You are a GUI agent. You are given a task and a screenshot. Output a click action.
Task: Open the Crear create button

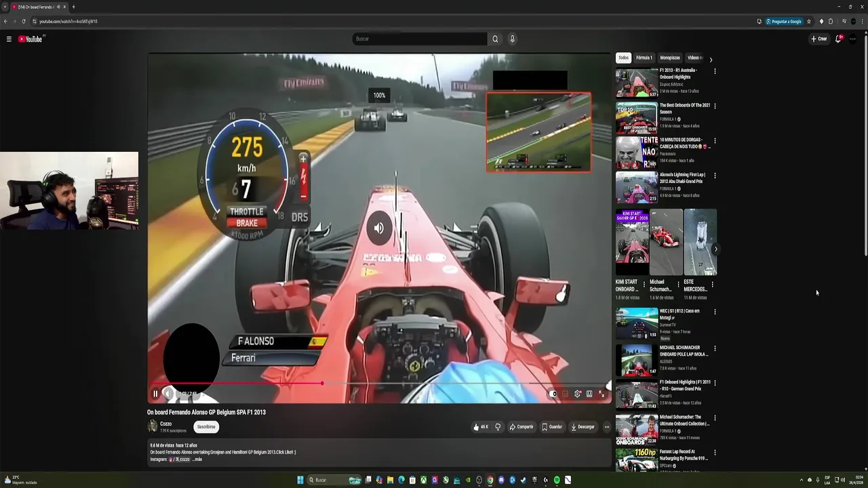tap(819, 39)
